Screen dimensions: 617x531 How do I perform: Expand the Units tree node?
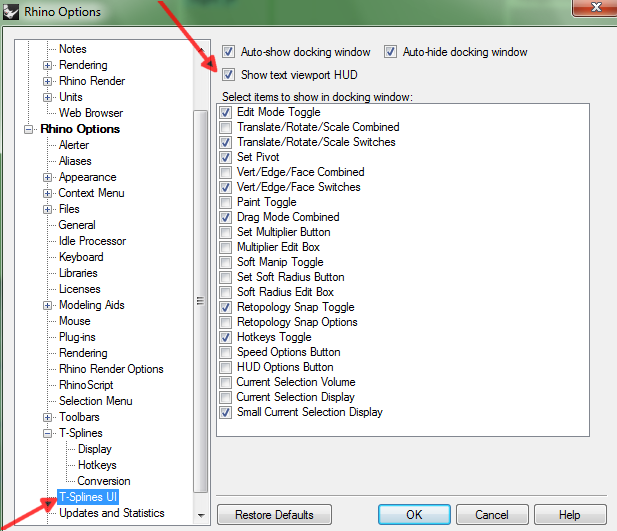[47, 97]
